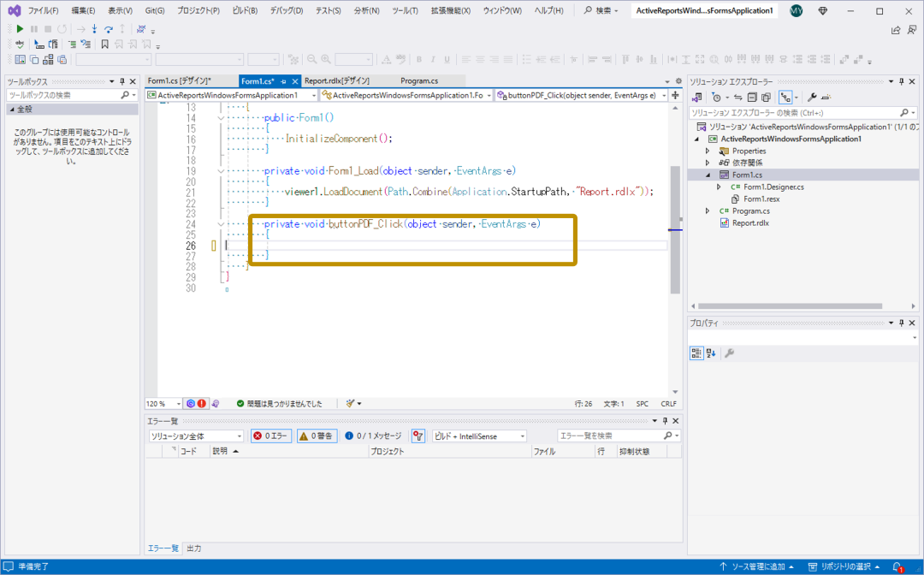Expand the Properties node in Solution Explorer
Viewport: 924px width, 575px height.
[708, 151]
